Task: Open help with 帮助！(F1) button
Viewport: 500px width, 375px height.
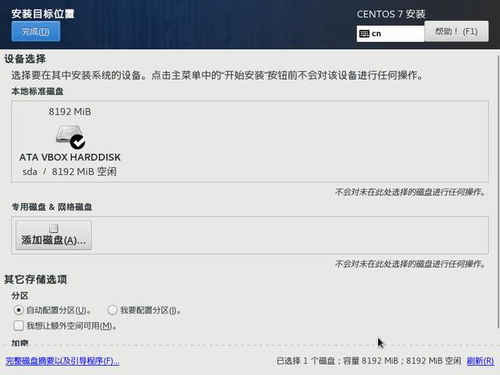Action: point(456,31)
